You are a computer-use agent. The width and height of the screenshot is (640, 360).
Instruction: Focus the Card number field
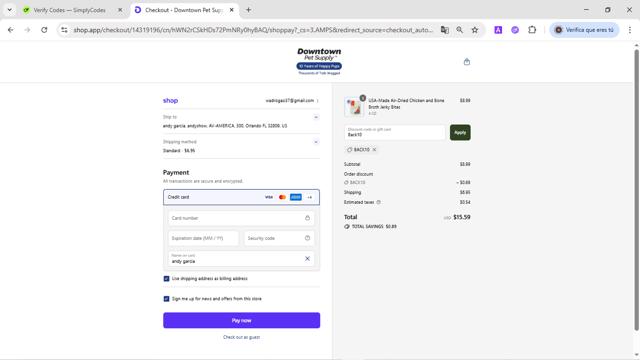[x=241, y=218]
